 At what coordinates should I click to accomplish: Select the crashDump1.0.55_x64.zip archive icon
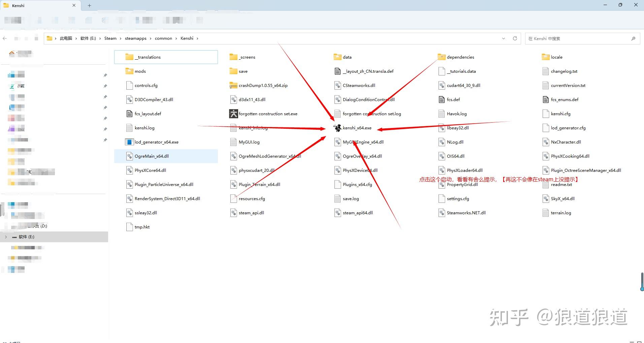coord(233,86)
